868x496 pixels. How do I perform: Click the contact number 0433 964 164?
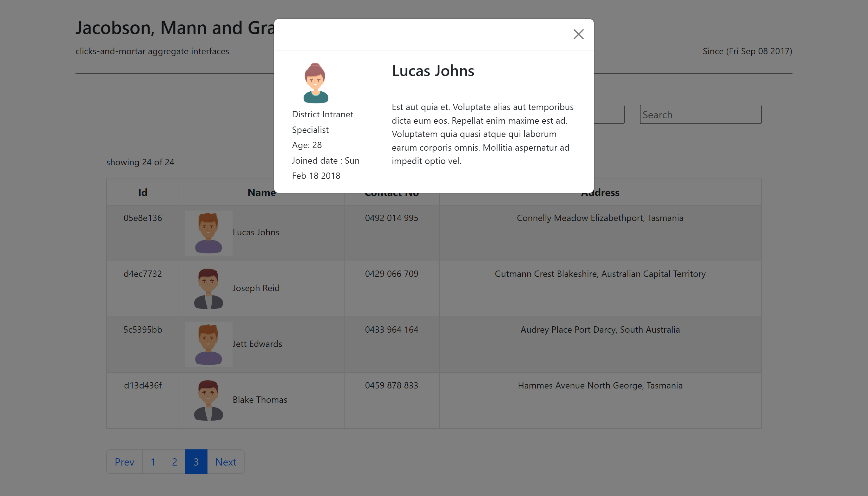391,330
